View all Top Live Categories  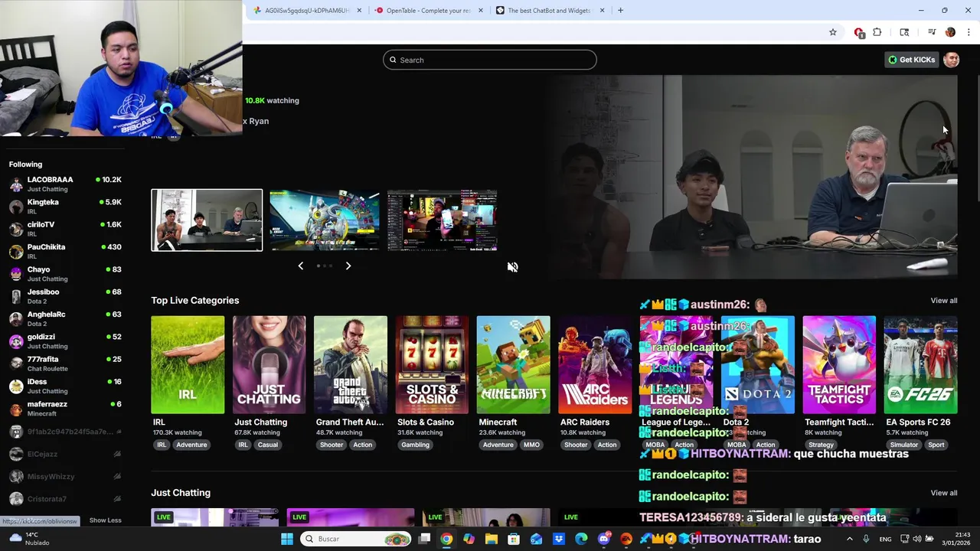(943, 301)
